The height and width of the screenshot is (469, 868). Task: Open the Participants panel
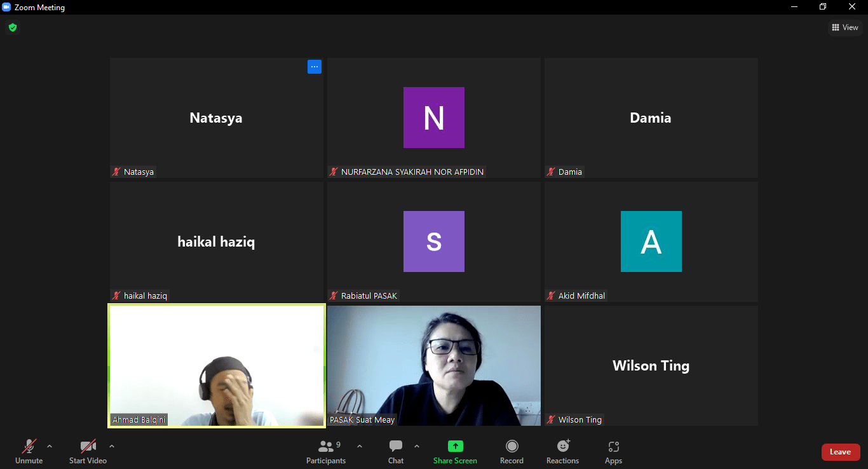coord(326,452)
